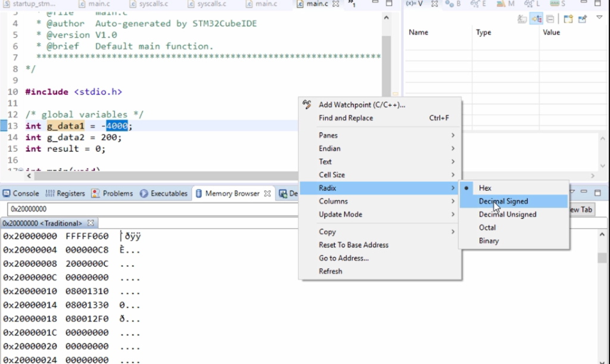
Task: Close the active main.c editor tab
Action: tap(336, 4)
